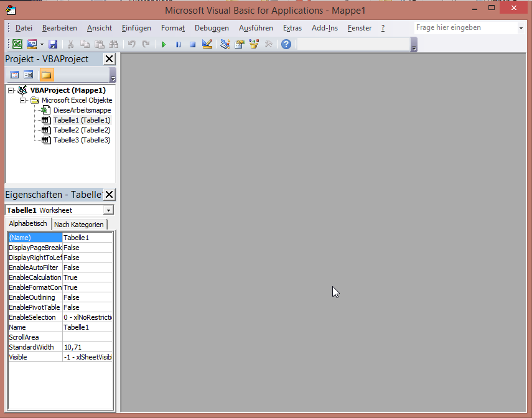This screenshot has height=418, width=532.
Task: Save the workbook with the floppy icon
Action: pos(53,44)
